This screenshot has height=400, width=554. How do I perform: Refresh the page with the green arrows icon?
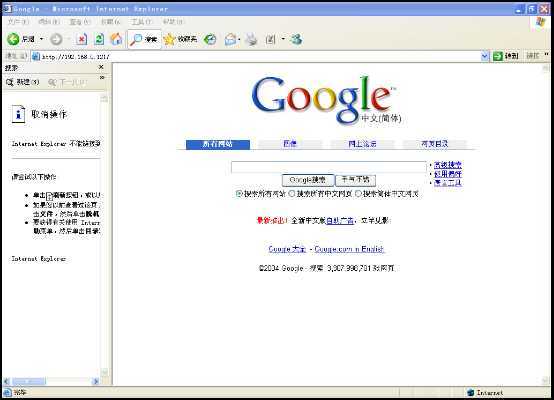point(99,39)
